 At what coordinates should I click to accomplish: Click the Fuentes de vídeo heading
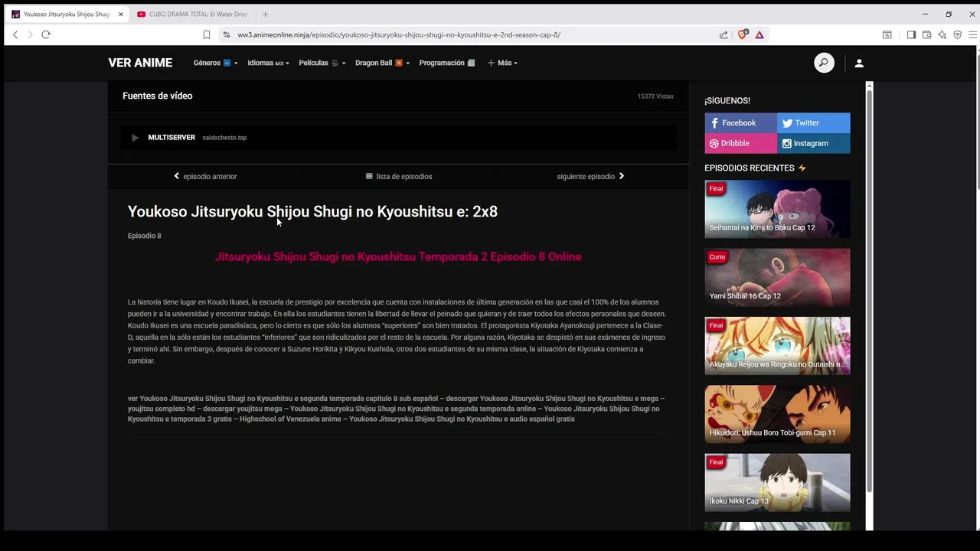coord(157,96)
